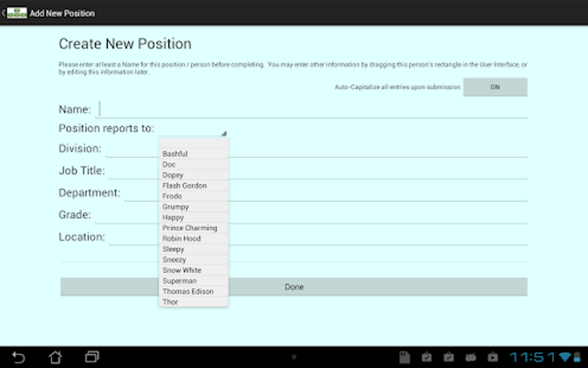588x368 pixels.
Task: Tap the Wi-Fi status icon
Action: pos(565,356)
